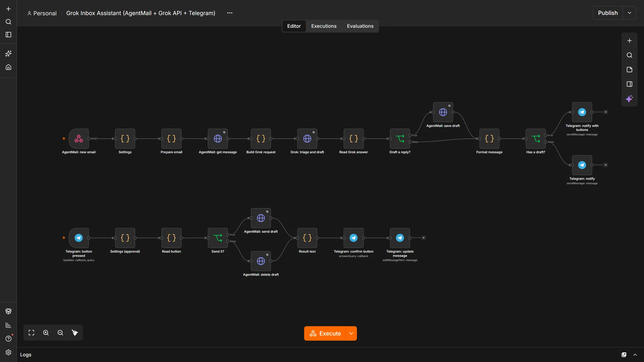Viewport: 644px width, 362px height.
Task: Fit workflow to view
Action: tap(31, 333)
